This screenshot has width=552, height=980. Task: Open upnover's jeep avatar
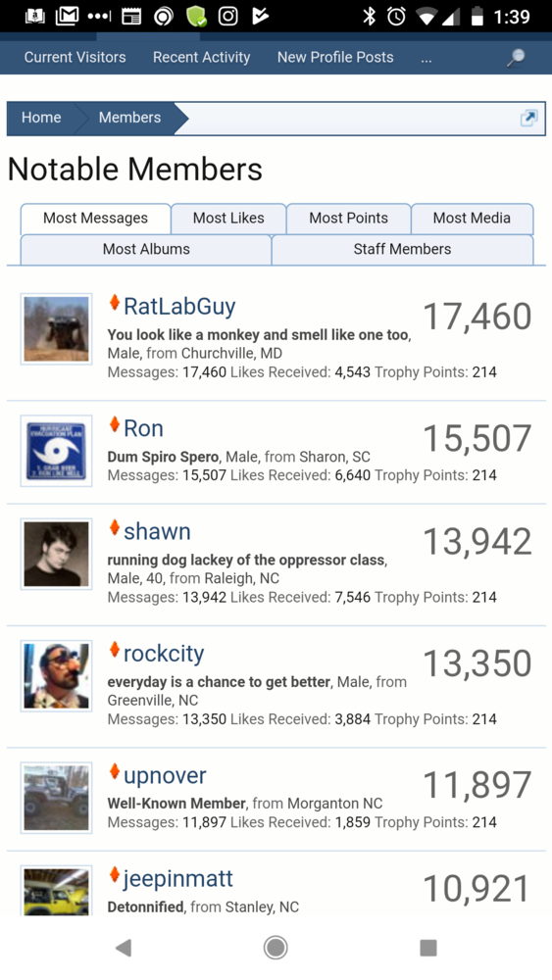56,798
